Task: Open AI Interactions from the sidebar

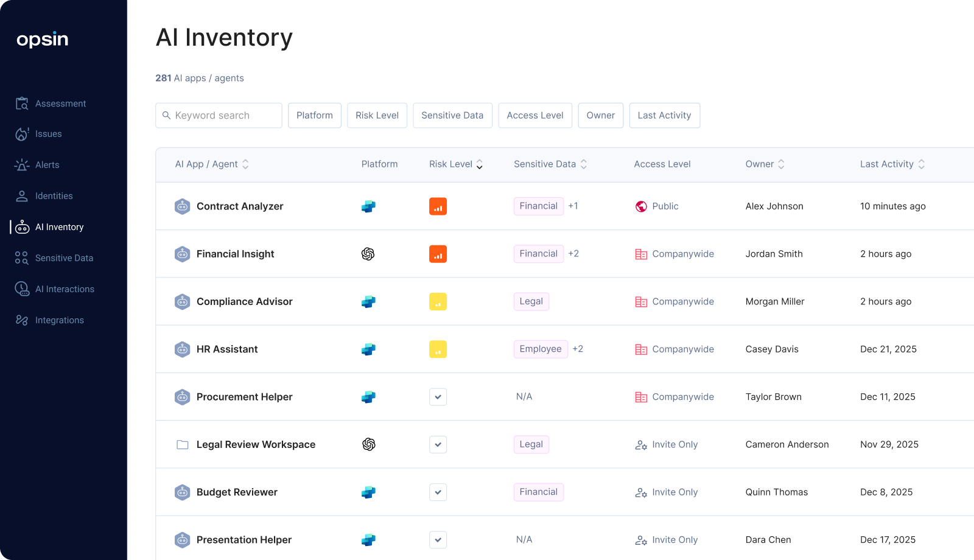Action: 22,289
